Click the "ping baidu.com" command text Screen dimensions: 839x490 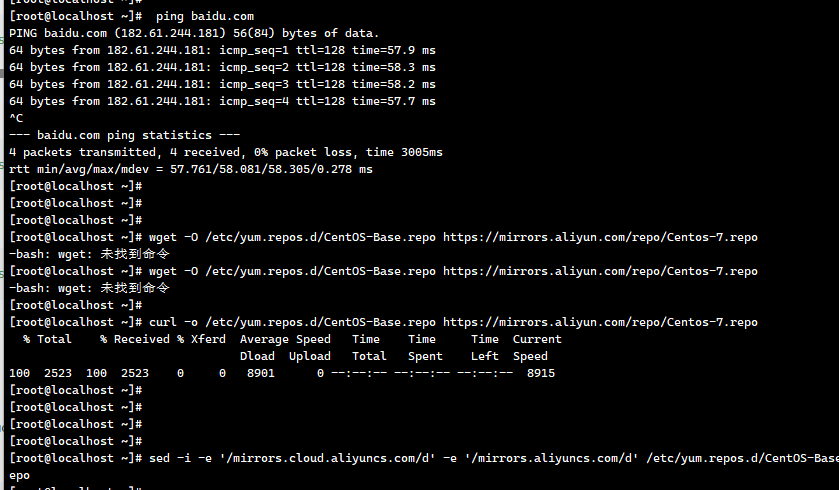click(x=205, y=16)
